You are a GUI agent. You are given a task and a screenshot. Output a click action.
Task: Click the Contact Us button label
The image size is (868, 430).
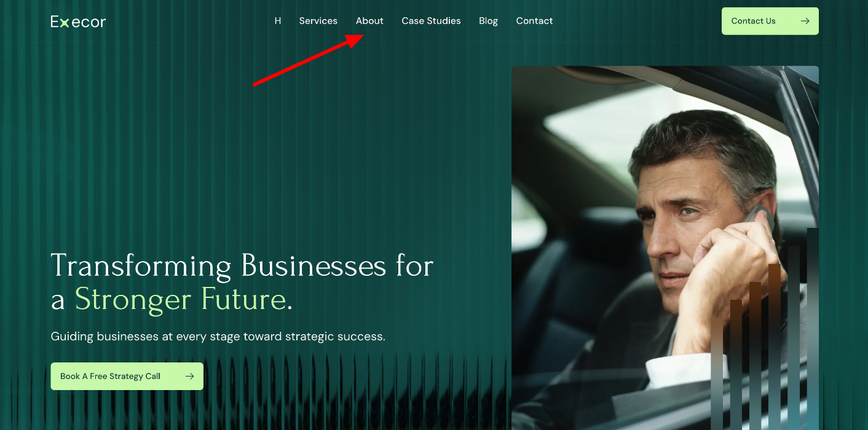coord(753,21)
